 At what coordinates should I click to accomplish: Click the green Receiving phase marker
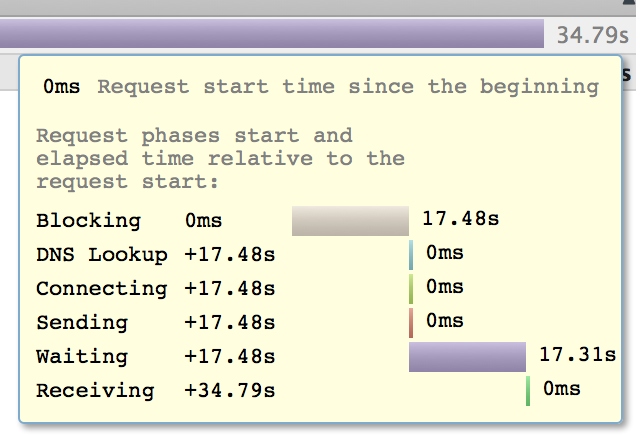click(x=528, y=391)
